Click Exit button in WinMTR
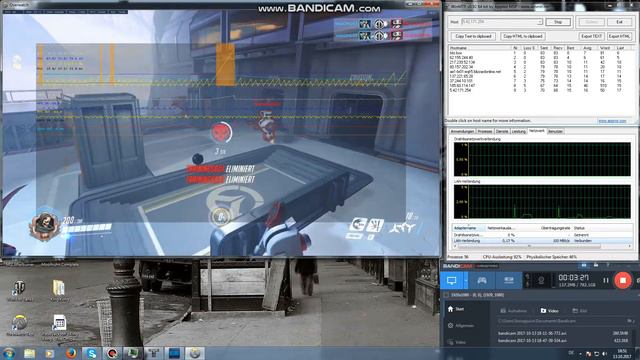The image size is (640, 360). click(x=620, y=22)
